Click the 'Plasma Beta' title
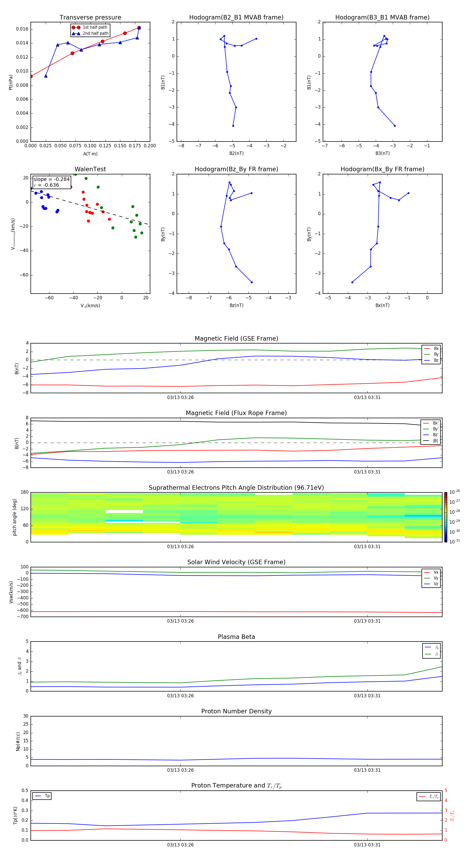The width and height of the screenshot is (473, 868). click(236, 637)
